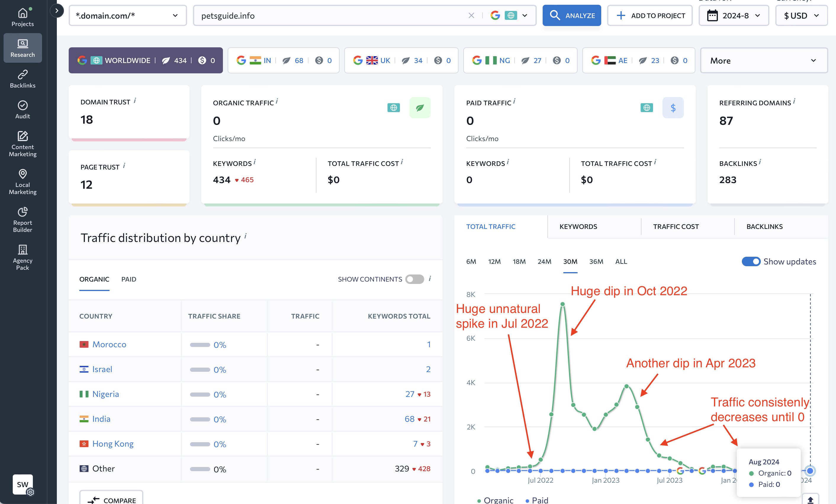Set chart range to 18M
836x504 pixels.
tap(519, 261)
